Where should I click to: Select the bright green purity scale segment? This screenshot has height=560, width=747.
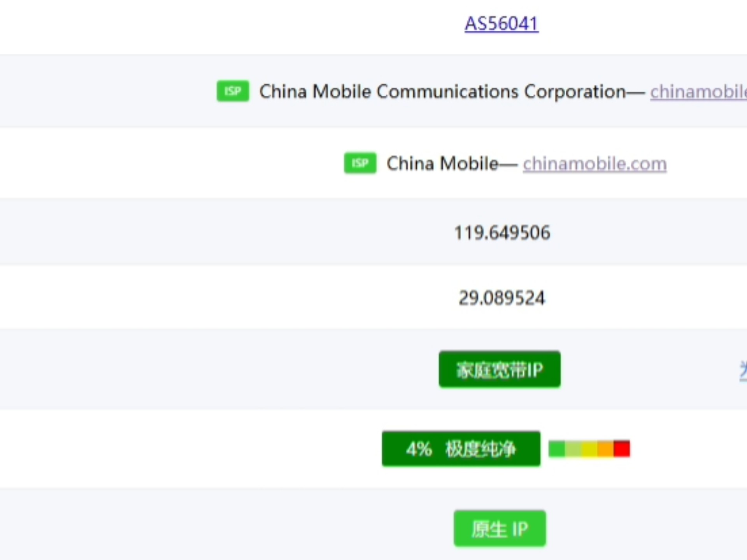tap(557, 448)
